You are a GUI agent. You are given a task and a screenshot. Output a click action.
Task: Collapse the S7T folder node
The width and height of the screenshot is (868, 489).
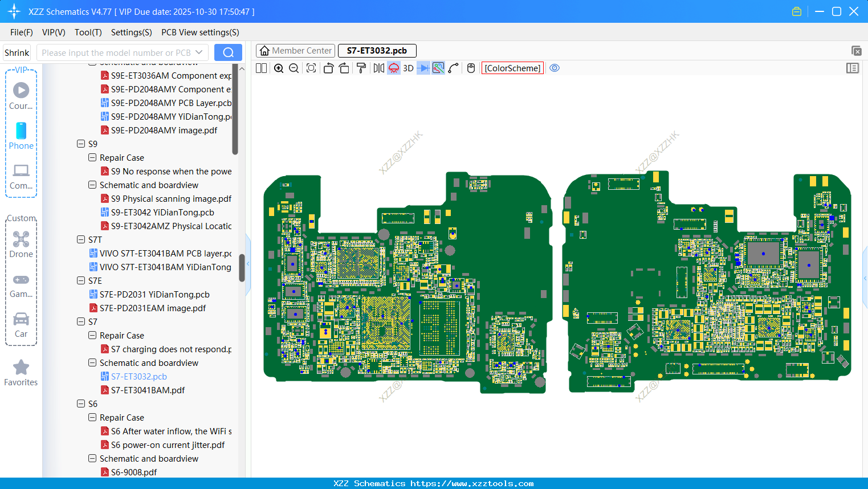[x=81, y=240]
